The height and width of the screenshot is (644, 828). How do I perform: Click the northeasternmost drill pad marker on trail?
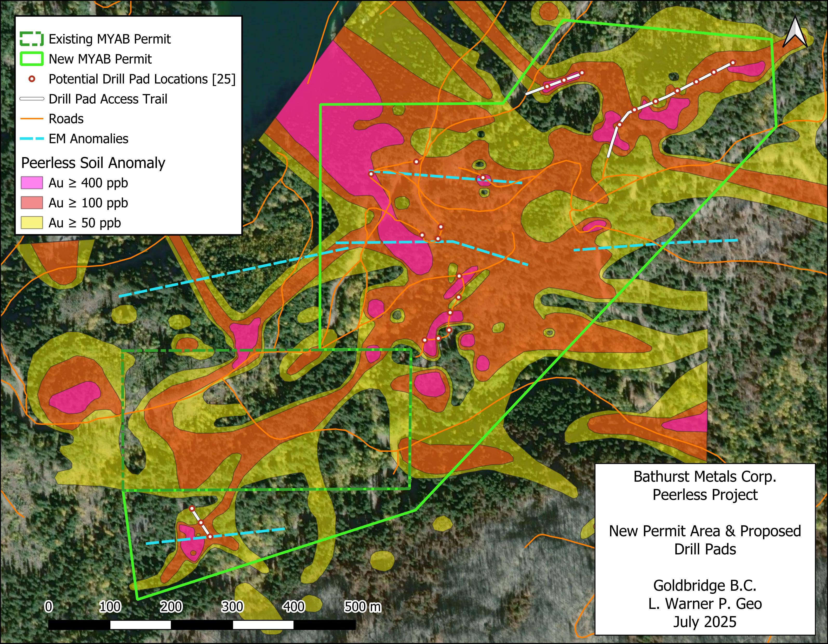tap(733, 63)
